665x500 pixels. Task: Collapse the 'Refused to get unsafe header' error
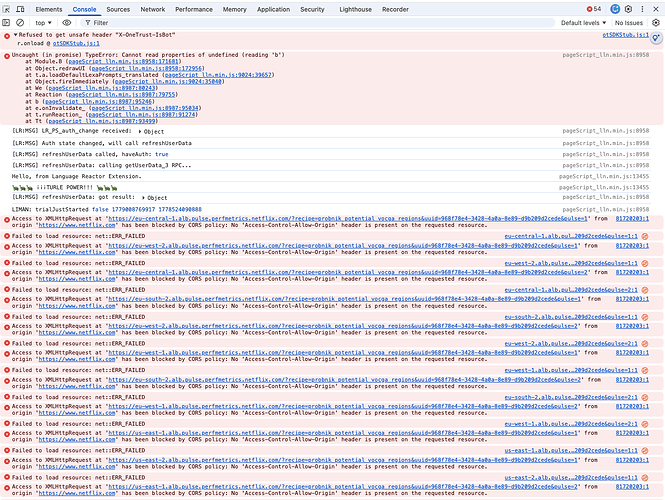(16, 35)
